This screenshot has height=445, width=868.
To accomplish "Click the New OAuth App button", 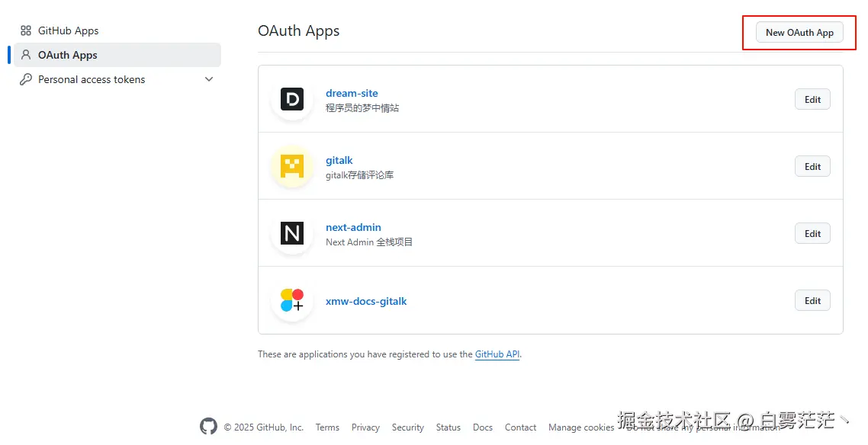I will 799,33.
